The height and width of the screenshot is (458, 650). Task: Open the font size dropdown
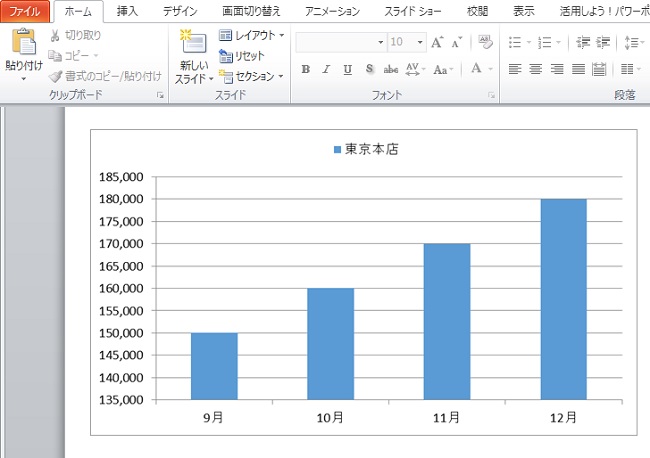[x=421, y=43]
